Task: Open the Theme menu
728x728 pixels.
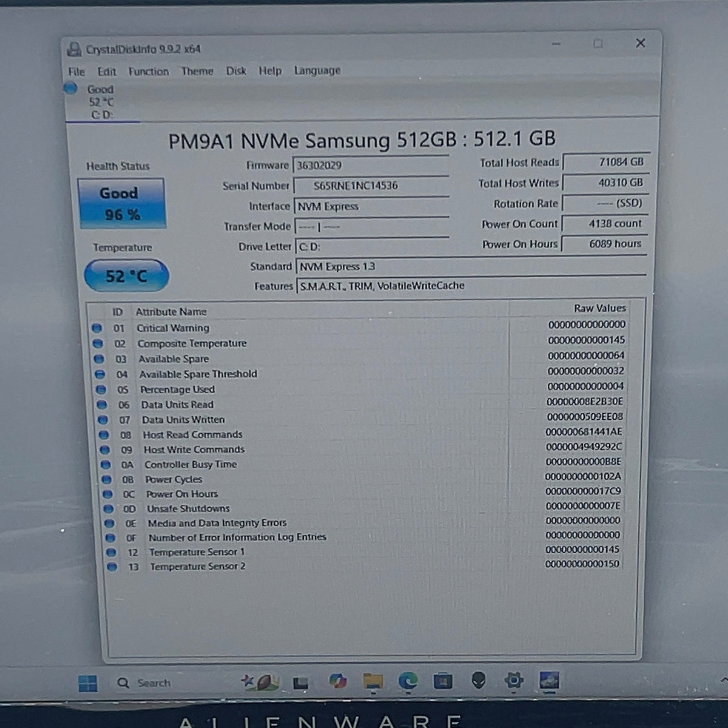Action: coord(197,71)
